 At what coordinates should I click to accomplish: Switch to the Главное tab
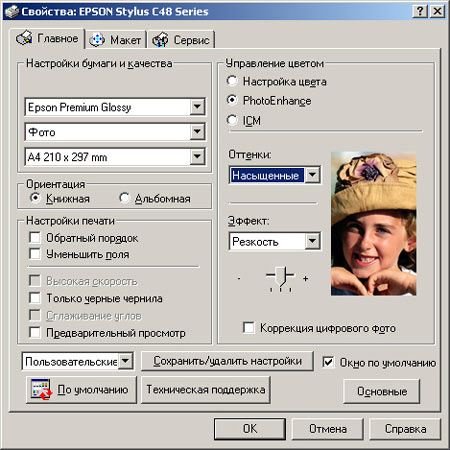click(47, 38)
